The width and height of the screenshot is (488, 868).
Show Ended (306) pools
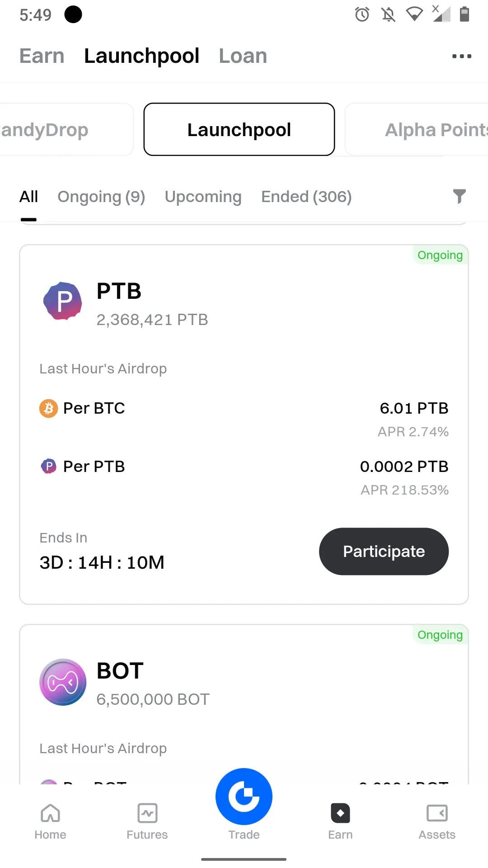306,197
